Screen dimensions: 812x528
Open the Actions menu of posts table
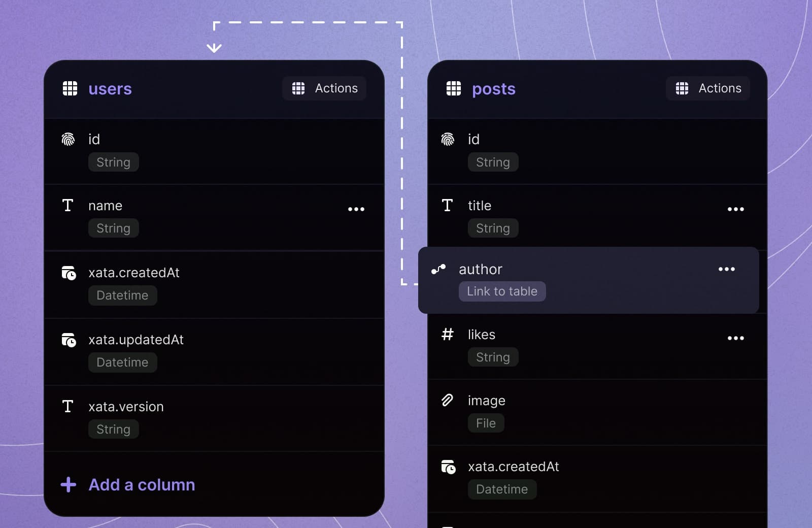tap(708, 88)
